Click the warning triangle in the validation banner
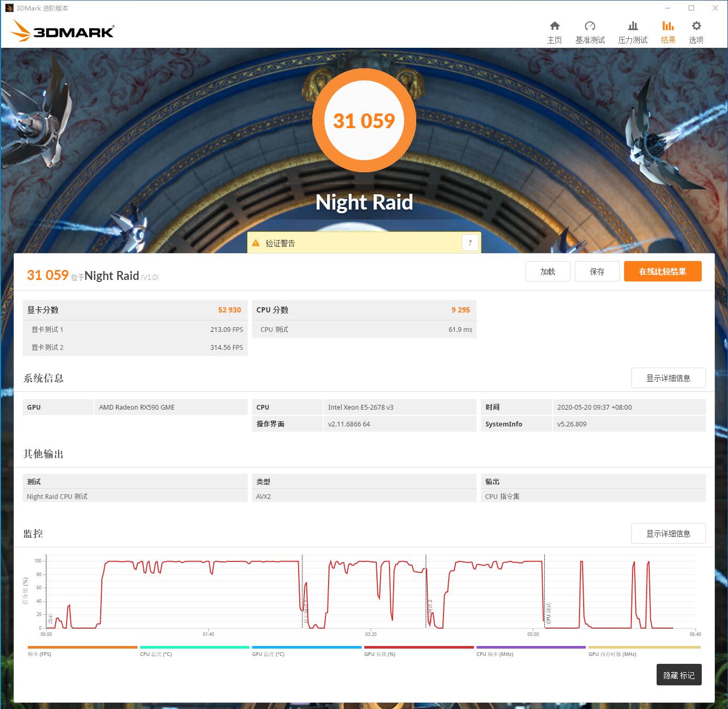This screenshot has height=709, width=728. point(256,243)
